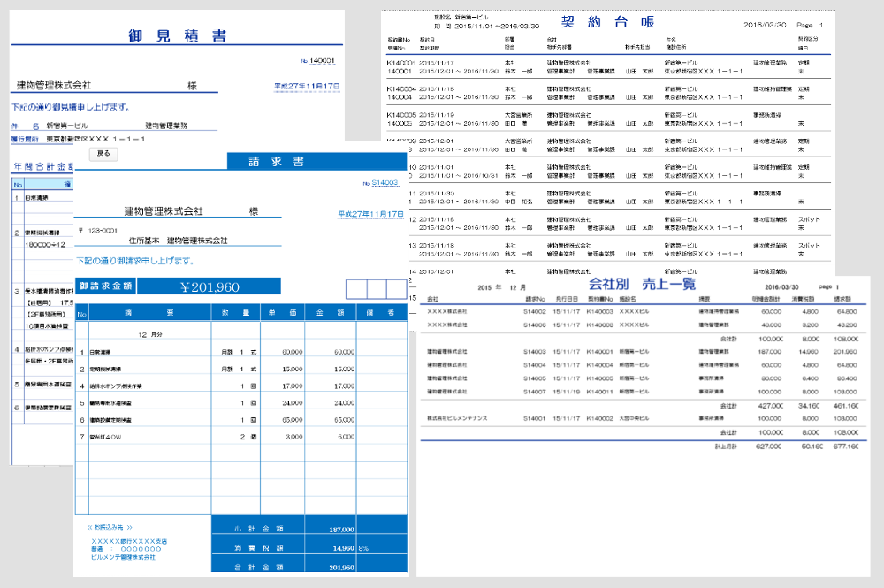This screenshot has width=884, height=588.
Task: Click invoice number S14001 in the sales list
Action: (535, 418)
